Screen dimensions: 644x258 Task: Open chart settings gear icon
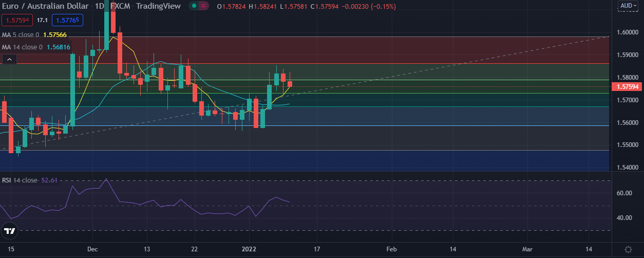click(628, 249)
